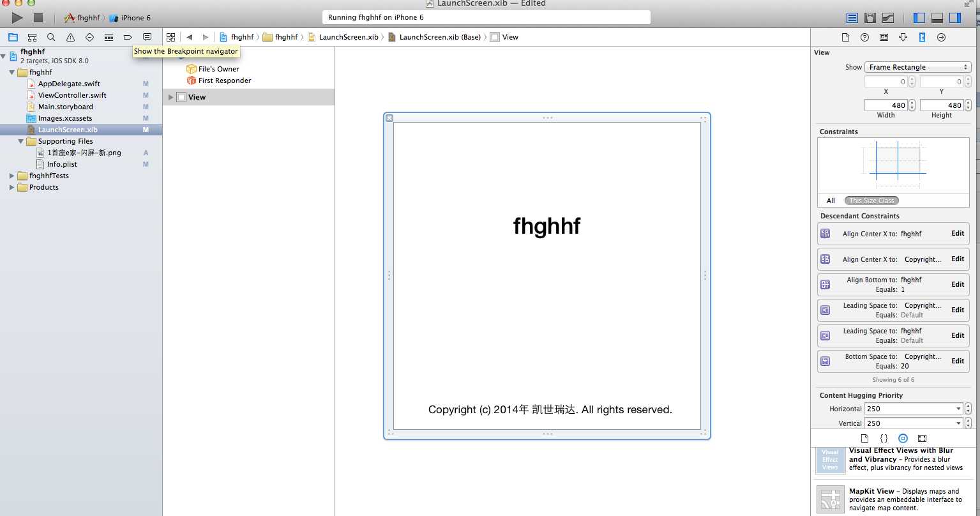Choose the iPhone 6 run destination

[x=130, y=18]
